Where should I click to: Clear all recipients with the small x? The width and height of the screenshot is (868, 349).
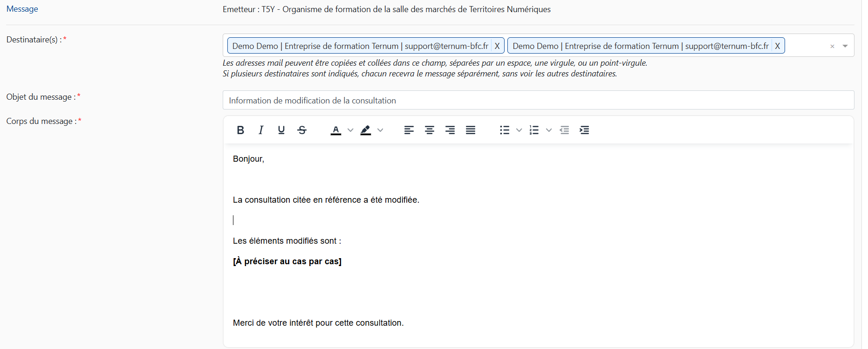coord(832,46)
